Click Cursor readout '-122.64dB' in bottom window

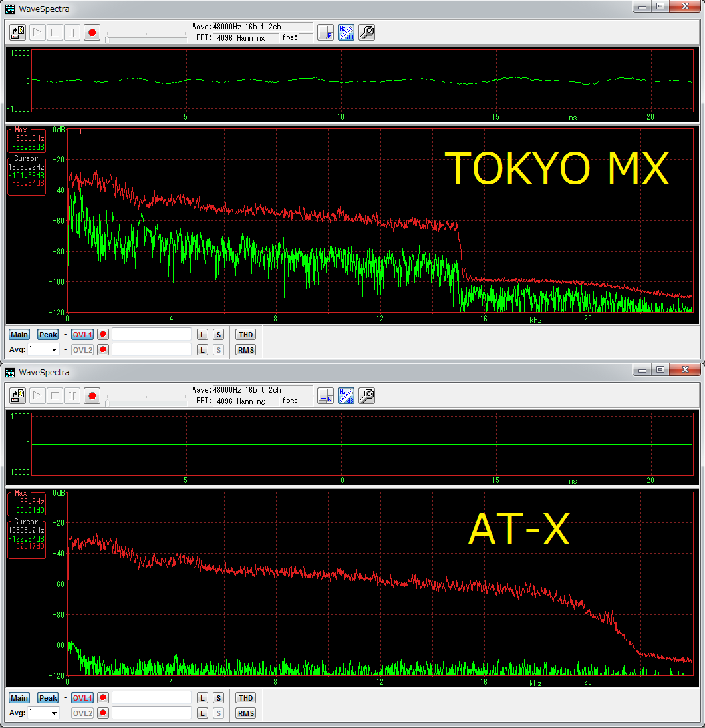[x=27, y=538]
